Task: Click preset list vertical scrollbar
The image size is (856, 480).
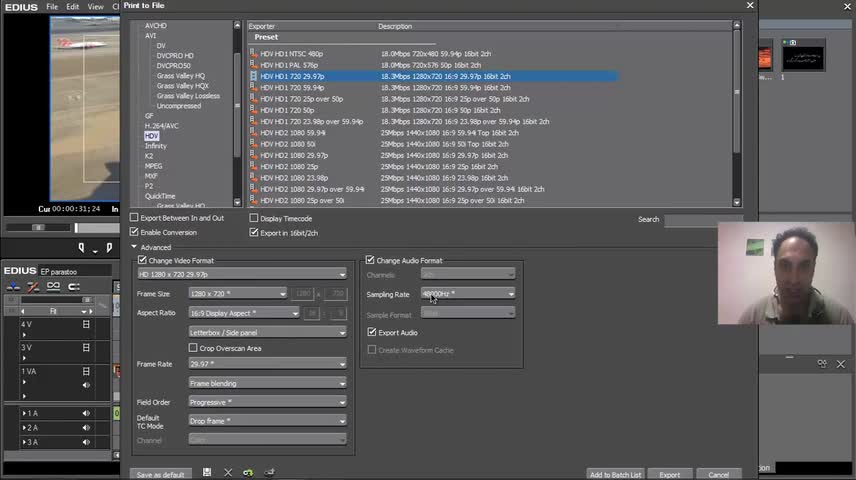Action: pos(736,114)
